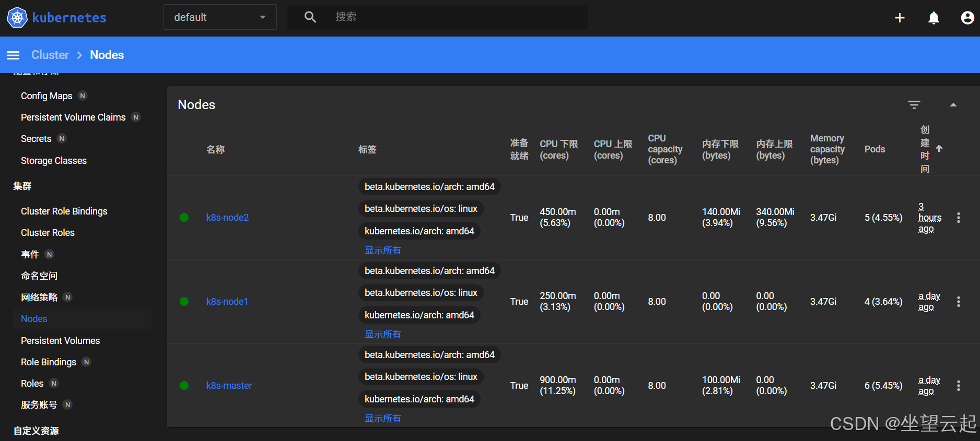
Task: Click the 3 hours ago creation time
Action: 930,218
